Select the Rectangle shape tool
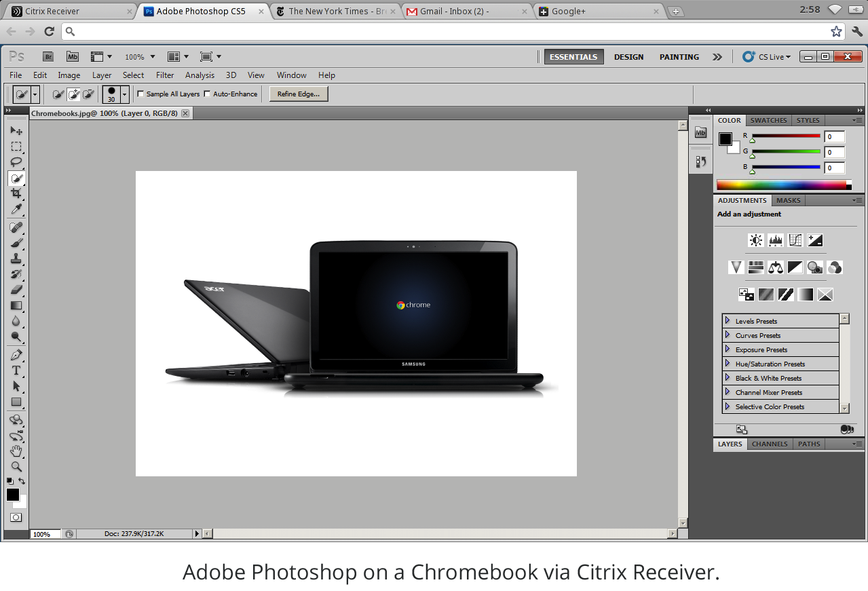This screenshot has height=591, width=868. point(16,402)
